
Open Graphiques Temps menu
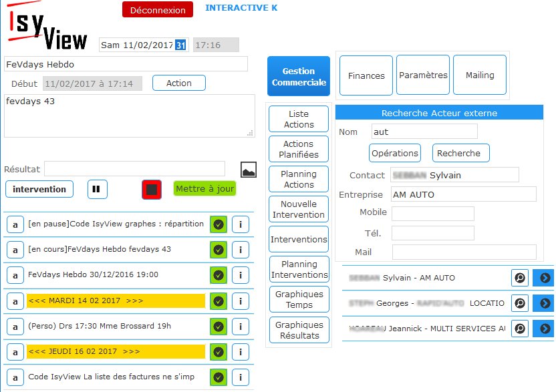coord(299,299)
